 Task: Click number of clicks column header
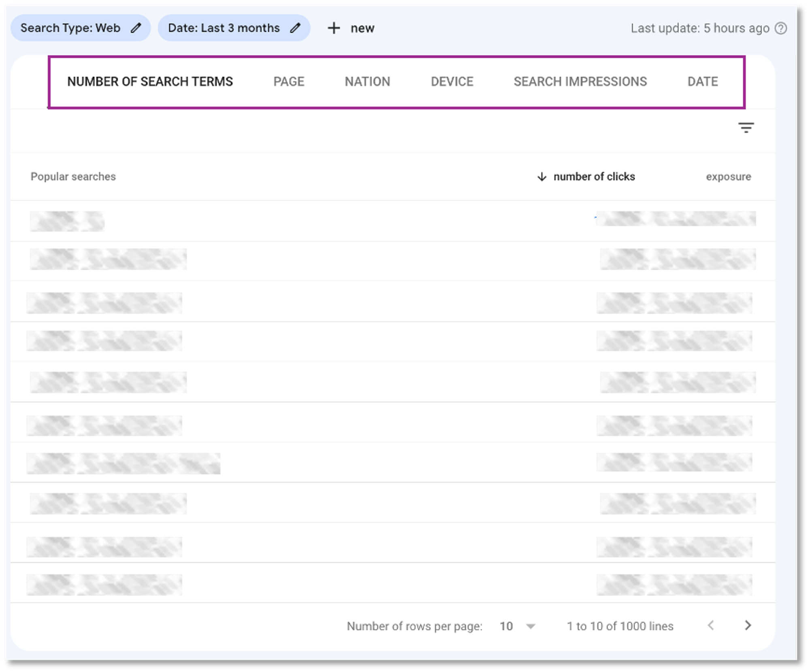point(594,177)
